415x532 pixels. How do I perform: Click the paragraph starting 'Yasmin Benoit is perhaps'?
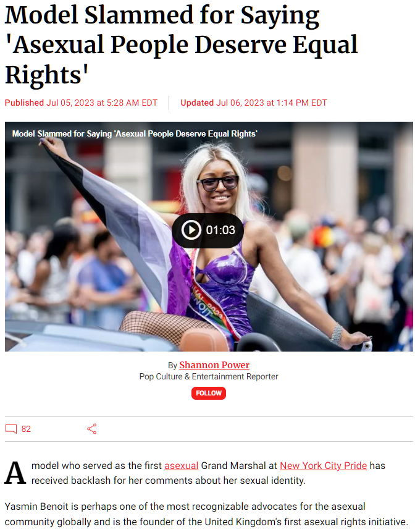(x=206, y=514)
